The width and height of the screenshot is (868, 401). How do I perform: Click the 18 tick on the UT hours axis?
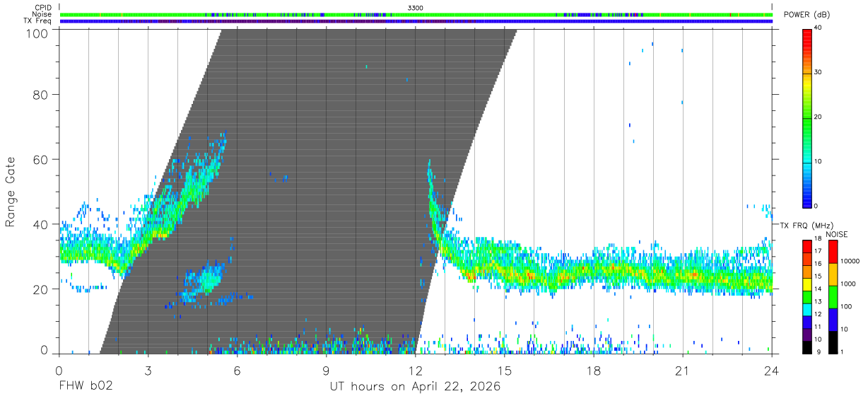[594, 371]
